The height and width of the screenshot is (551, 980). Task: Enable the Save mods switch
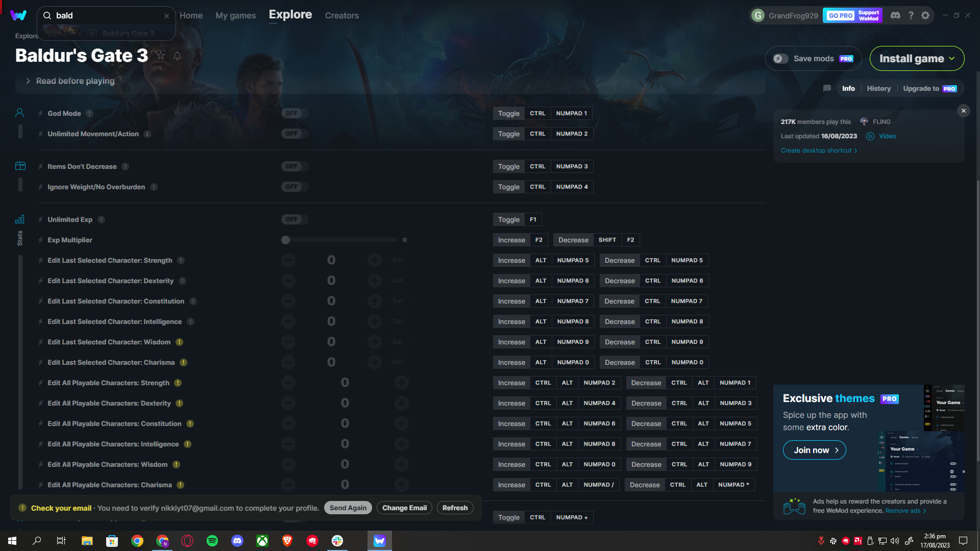(780, 59)
